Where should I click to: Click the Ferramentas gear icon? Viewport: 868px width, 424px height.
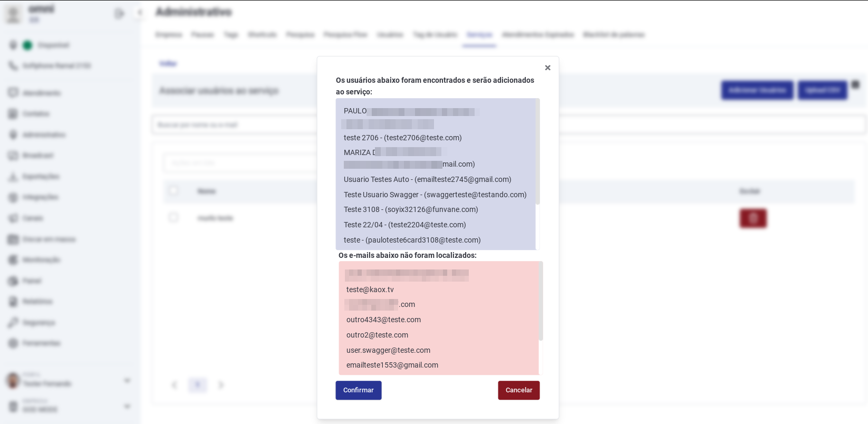13,343
